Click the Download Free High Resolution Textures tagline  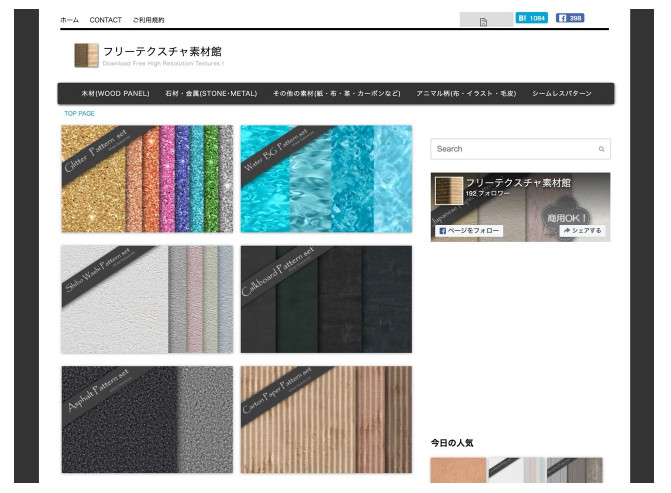coord(163,63)
